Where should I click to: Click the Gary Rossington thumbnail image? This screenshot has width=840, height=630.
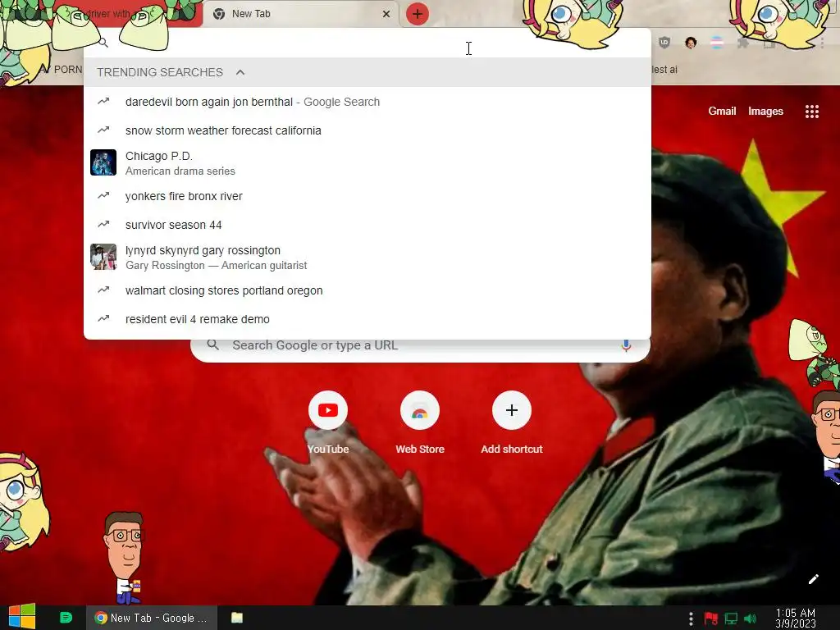(103, 257)
